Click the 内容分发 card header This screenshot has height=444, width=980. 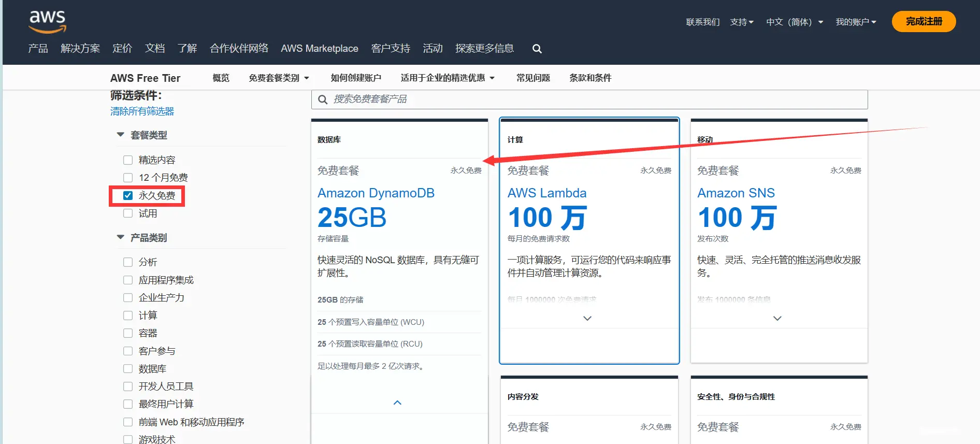click(x=523, y=397)
